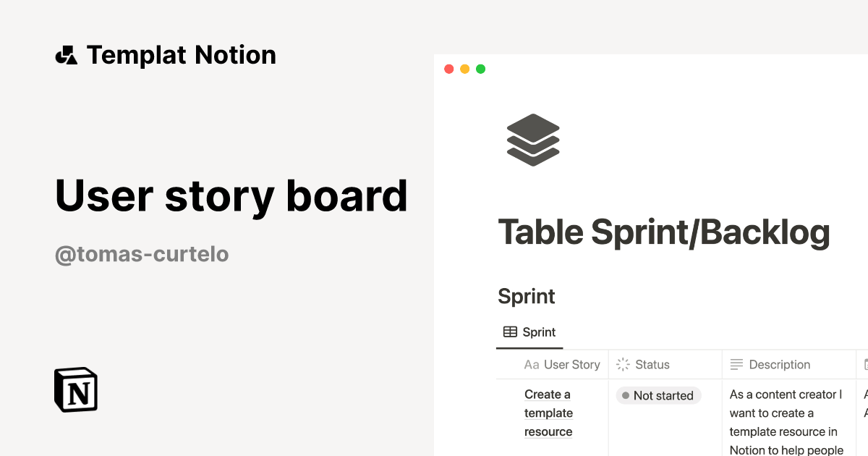Toggle the Not started status pill
The image size is (868, 456).
click(x=658, y=395)
